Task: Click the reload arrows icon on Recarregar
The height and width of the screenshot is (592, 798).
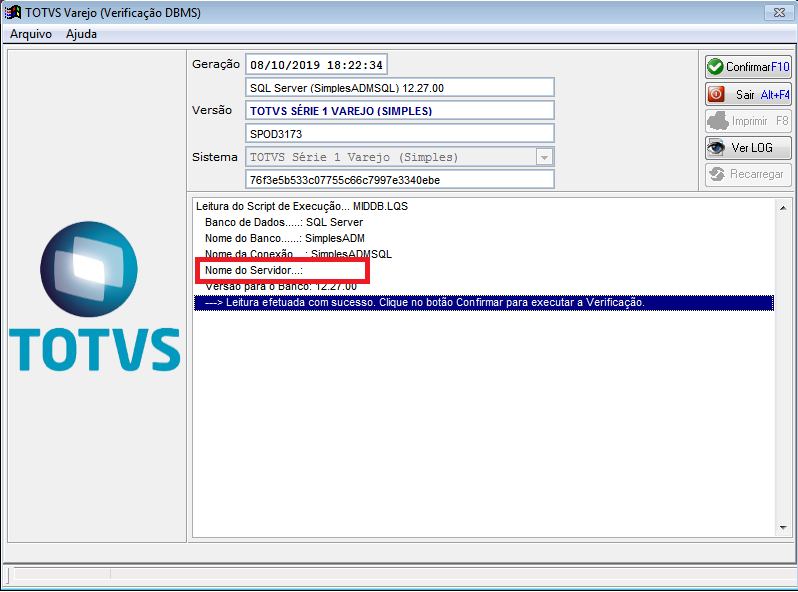Action: point(717,174)
